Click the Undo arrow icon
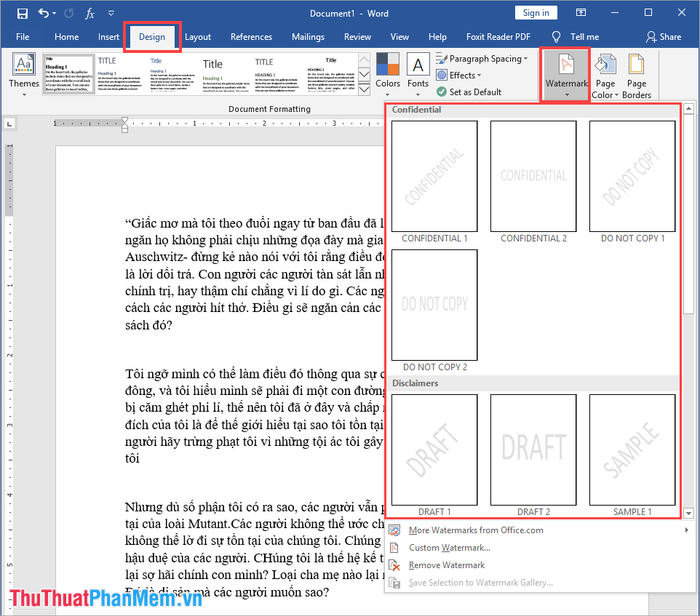 [x=45, y=13]
